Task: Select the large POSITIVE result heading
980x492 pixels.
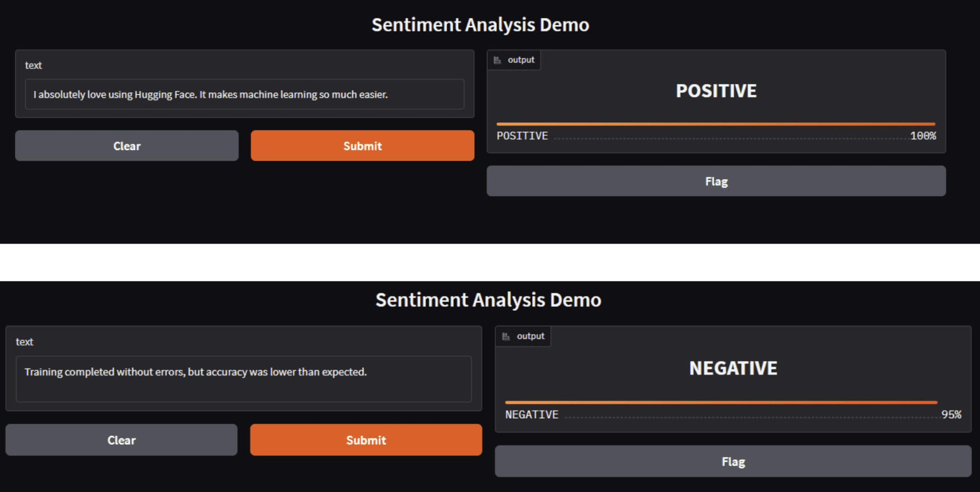Action: (x=716, y=91)
